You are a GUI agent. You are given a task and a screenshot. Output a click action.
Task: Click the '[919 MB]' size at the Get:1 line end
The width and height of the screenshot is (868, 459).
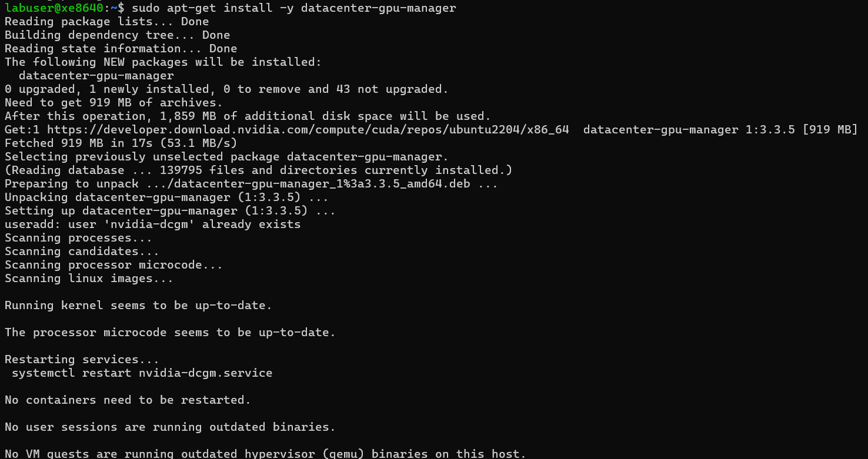(x=830, y=129)
